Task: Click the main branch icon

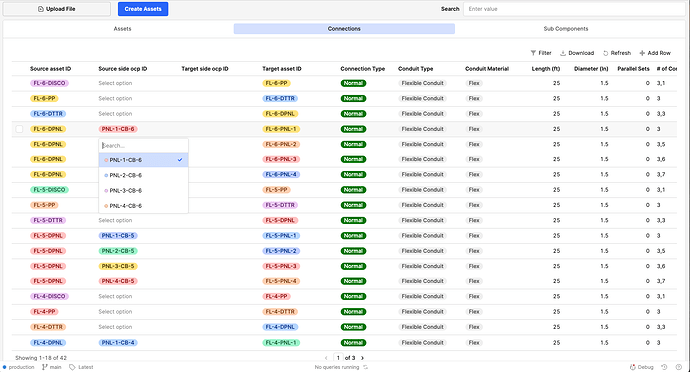Action: tap(44, 367)
